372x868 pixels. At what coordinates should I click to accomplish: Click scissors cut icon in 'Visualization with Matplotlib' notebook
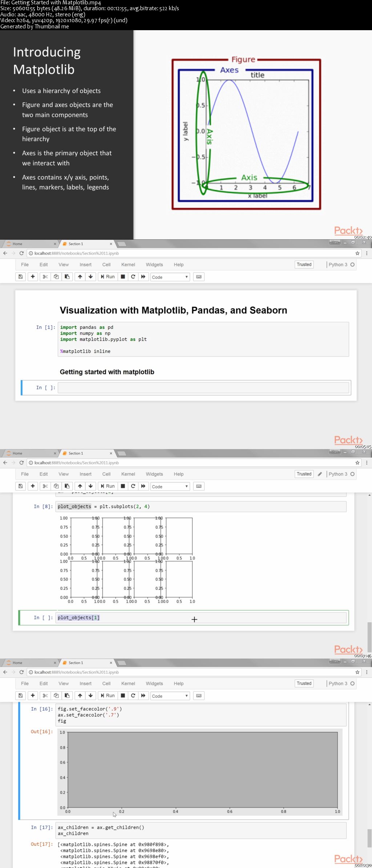[x=45, y=277]
